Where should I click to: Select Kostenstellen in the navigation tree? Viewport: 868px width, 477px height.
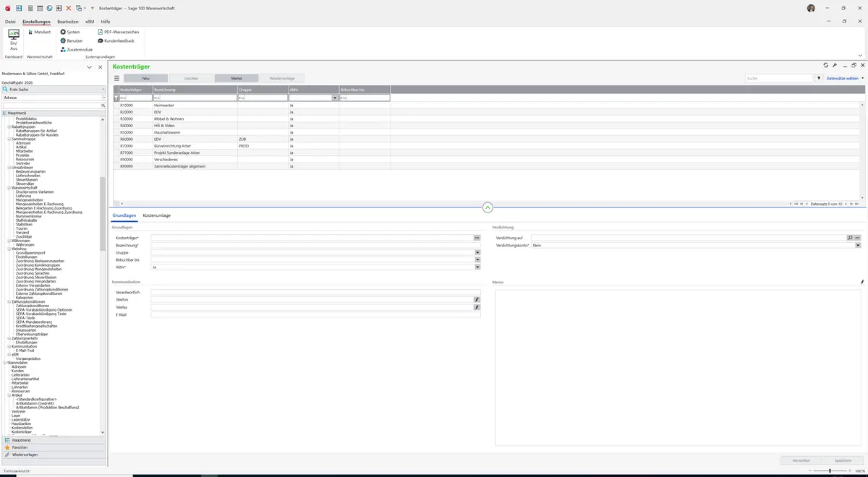click(22, 427)
